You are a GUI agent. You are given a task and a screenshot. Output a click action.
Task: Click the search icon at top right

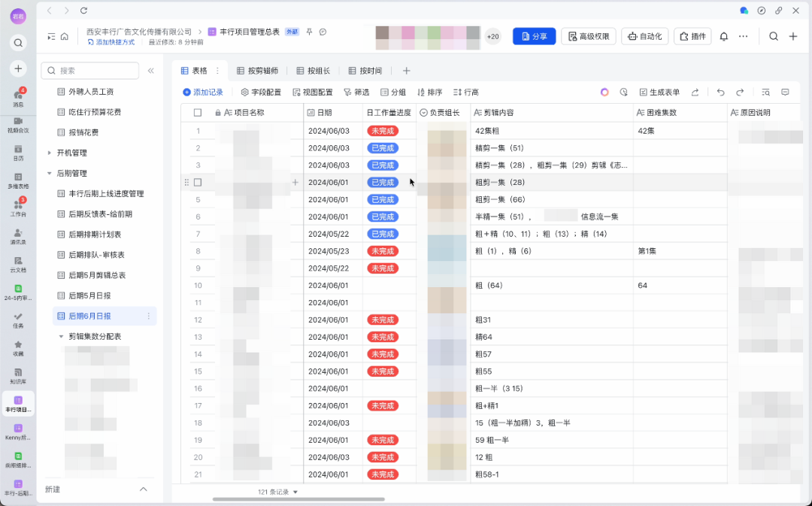click(x=774, y=36)
